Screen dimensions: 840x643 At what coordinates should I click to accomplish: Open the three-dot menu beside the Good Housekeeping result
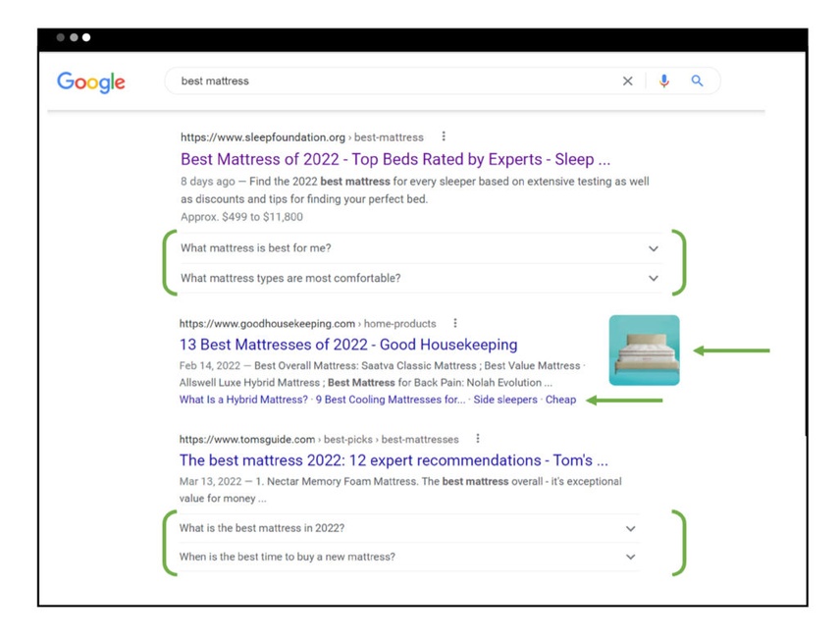(x=454, y=322)
